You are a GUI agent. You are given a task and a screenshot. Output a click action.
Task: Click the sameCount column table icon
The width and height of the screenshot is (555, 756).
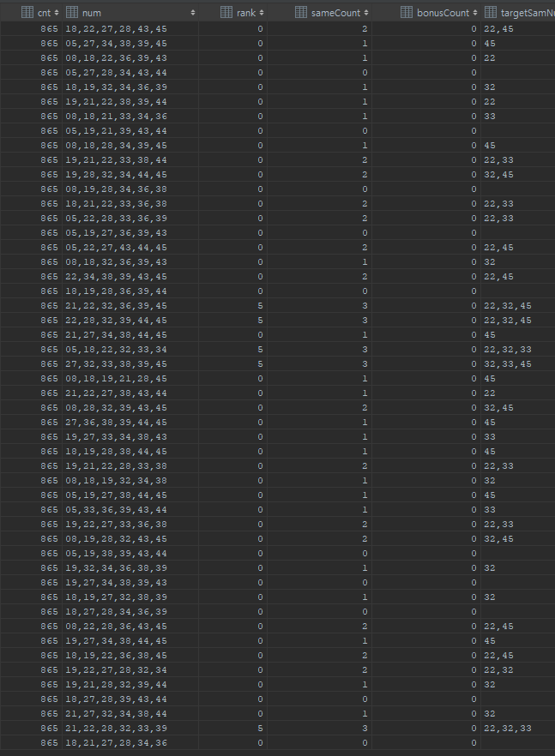tap(301, 13)
